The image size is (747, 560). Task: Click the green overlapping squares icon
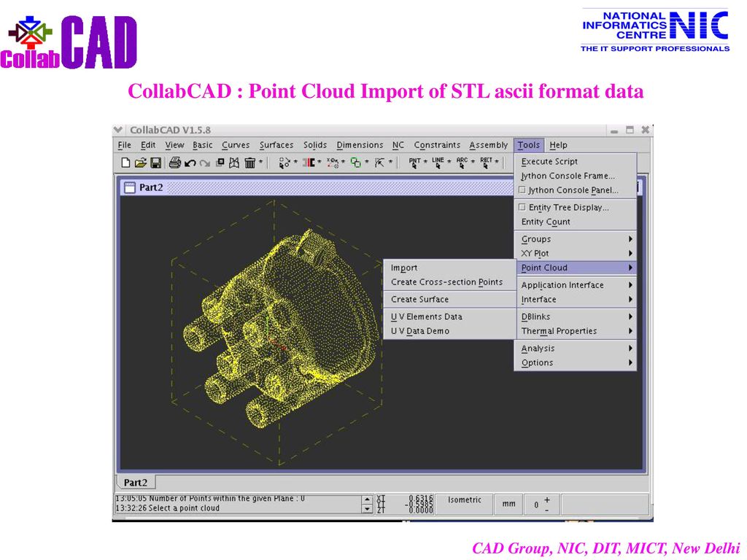355,163
